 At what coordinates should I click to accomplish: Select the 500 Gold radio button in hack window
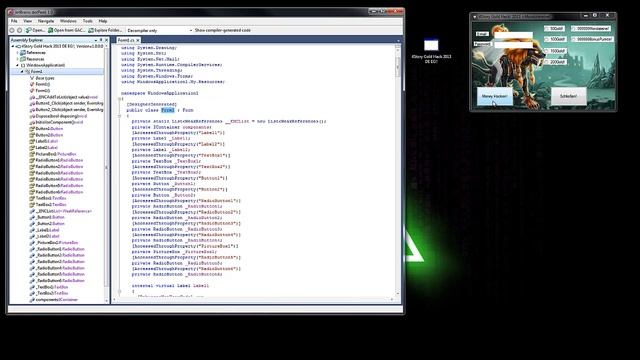click(x=555, y=29)
